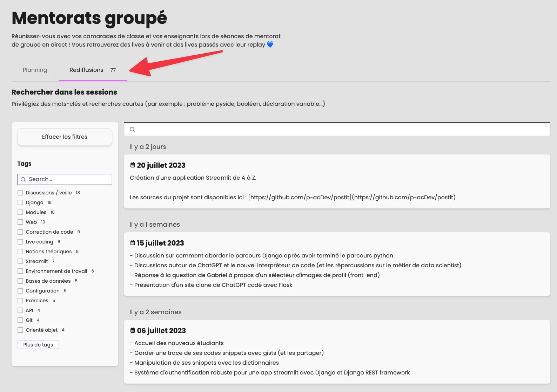Check Environnement de travail filter
557x392 pixels.
tap(20, 271)
